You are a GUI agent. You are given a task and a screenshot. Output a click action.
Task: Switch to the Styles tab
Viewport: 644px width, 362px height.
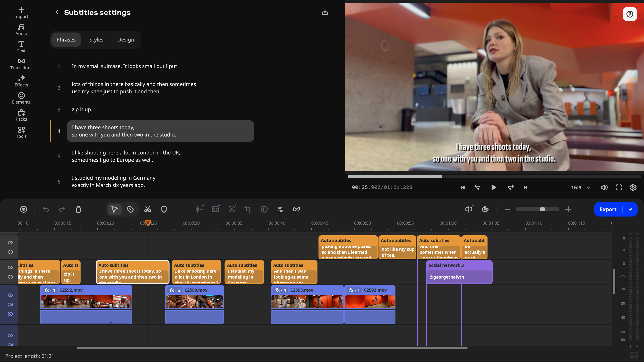point(96,40)
